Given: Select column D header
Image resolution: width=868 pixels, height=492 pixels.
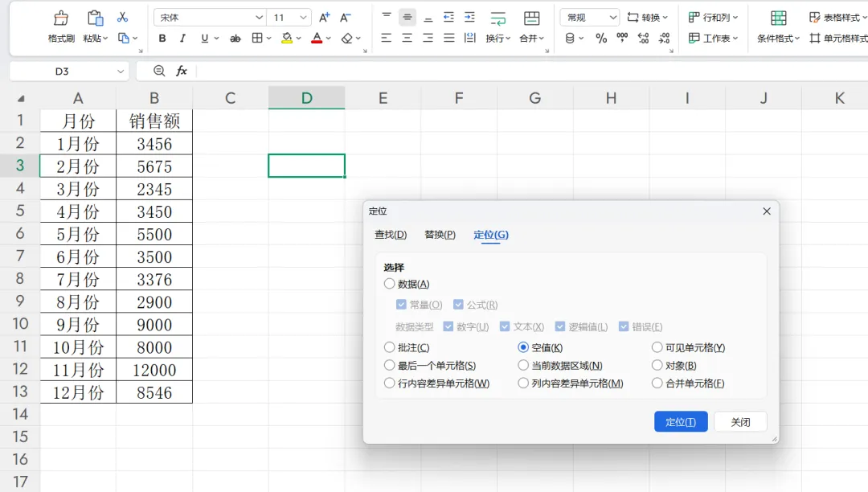Looking at the screenshot, I should [x=307, y=98].
